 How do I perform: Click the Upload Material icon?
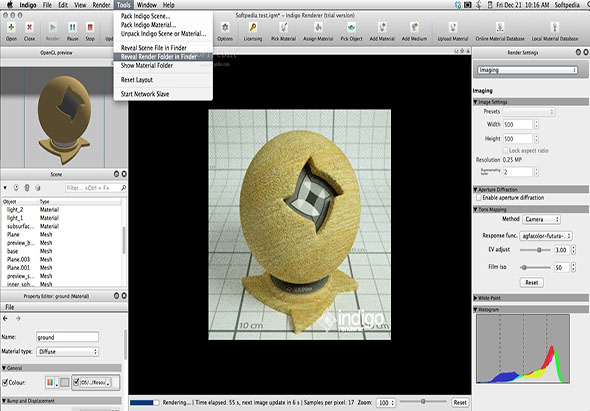click(x=453, y=27)
